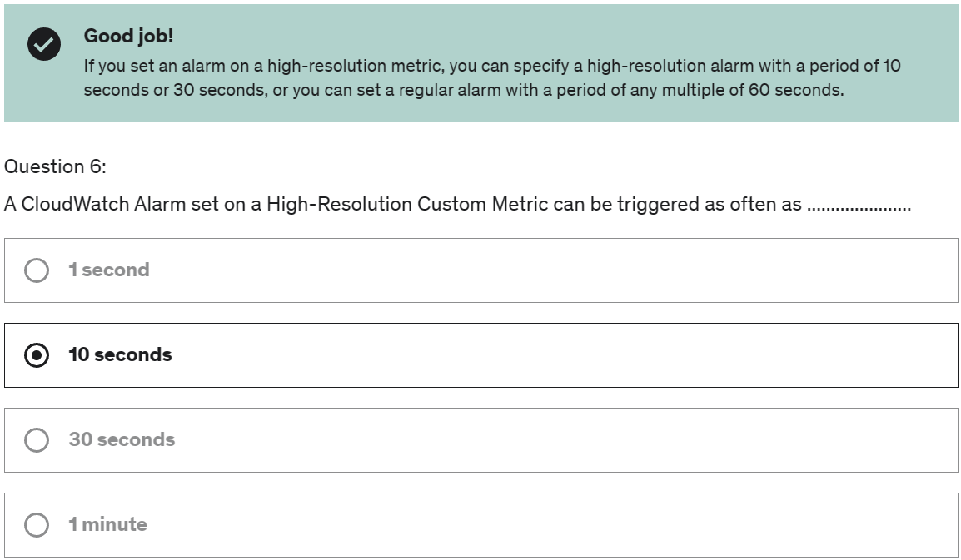The width and height of the screenshot is (961, 560).
Task: Select the radio button for 1 second
Action: (37, 270)
